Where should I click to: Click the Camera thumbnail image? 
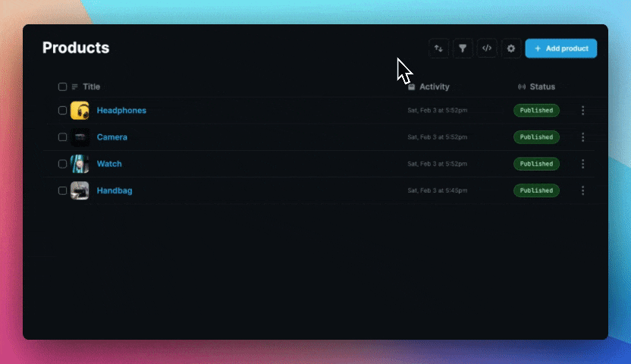(80, 137)
